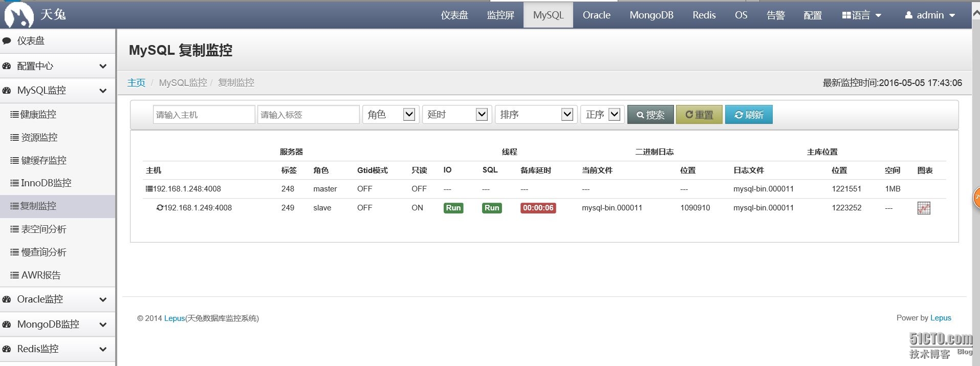Click Lepus link after Power by
The height and width of the screenshot is (366, 980).
tap(941, 318)
